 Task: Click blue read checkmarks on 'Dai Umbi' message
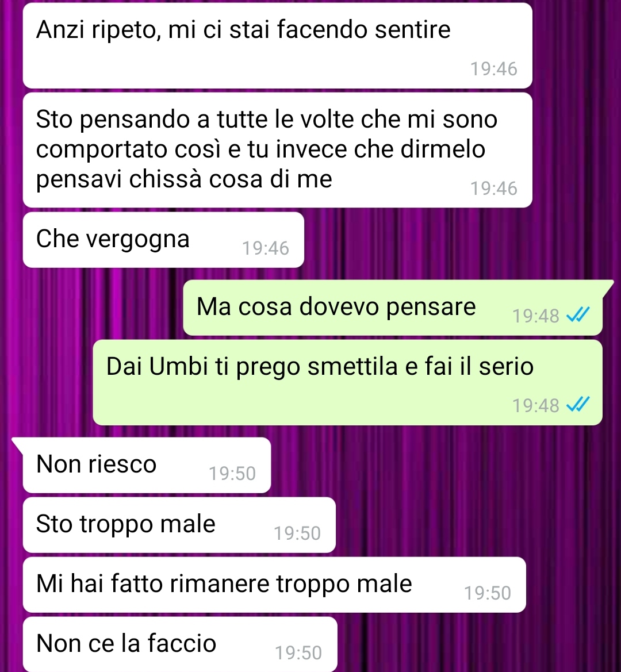click(x=578, y=405)
